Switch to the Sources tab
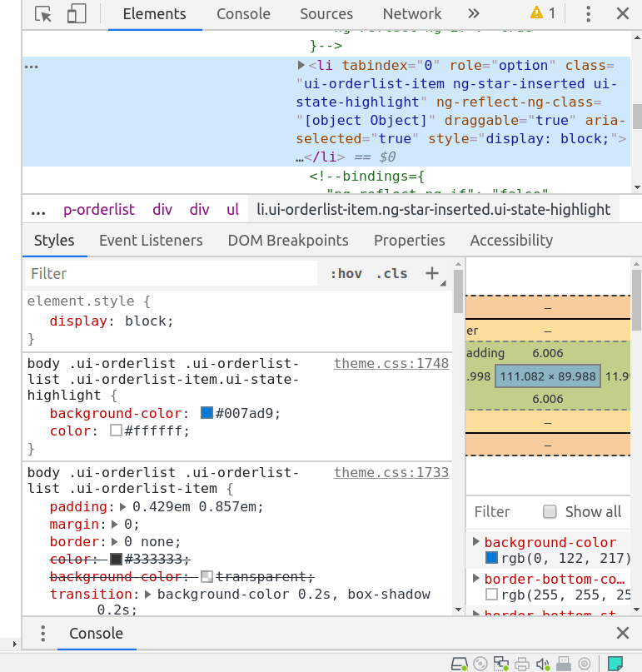 click(326, 13)
